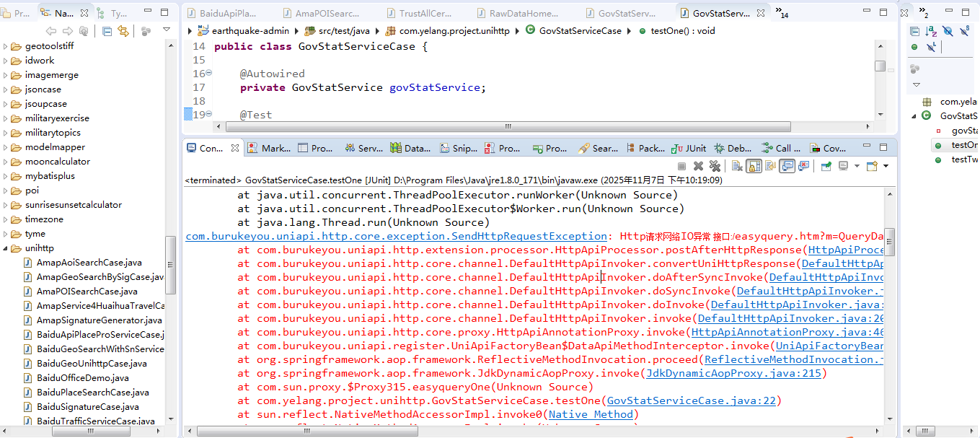Screen dimensions: 980x438
Task: Open the TrustAllCer... editor tab
Action: [420, 13]
